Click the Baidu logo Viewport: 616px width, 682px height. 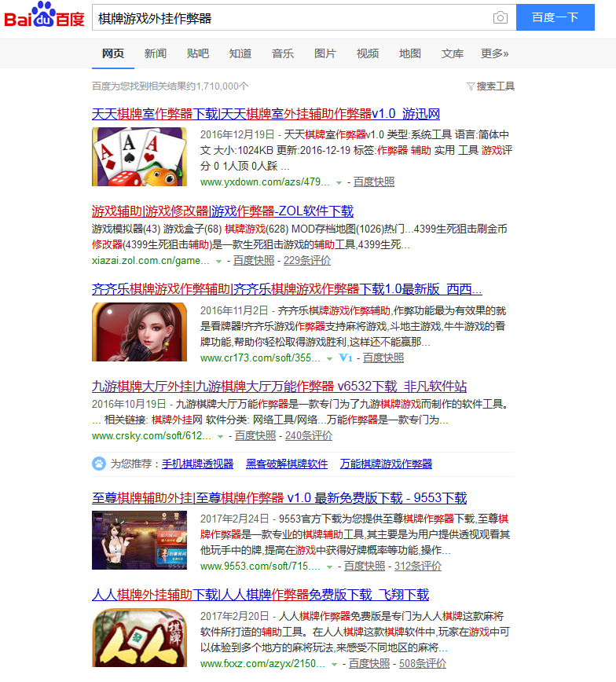(x=44, y=15)
